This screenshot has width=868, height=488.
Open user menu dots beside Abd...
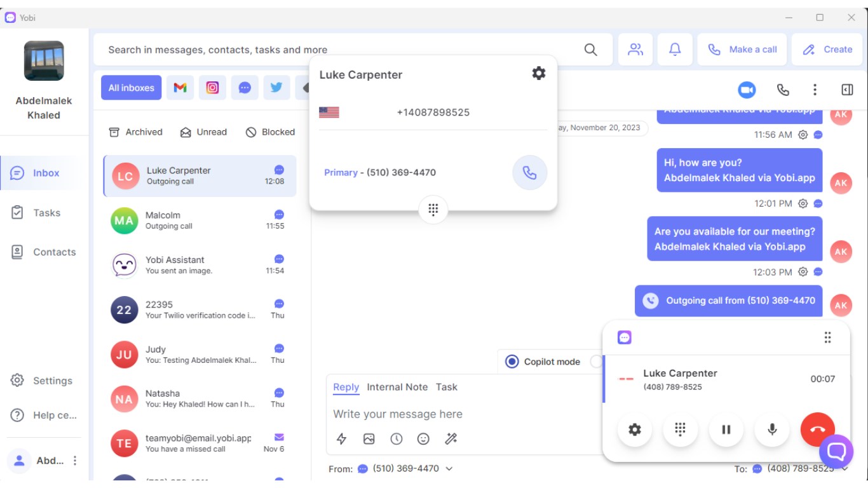(x=75, y=461)
